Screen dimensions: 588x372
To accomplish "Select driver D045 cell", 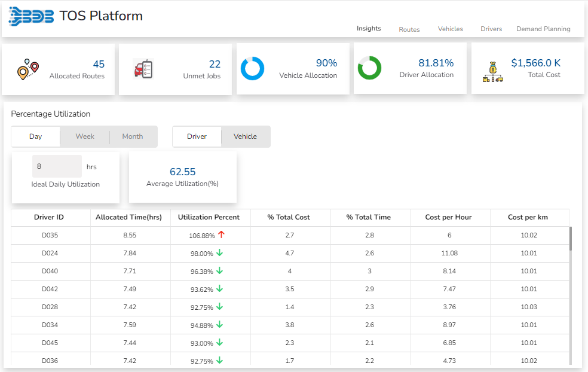I will [x=50, y=343].
